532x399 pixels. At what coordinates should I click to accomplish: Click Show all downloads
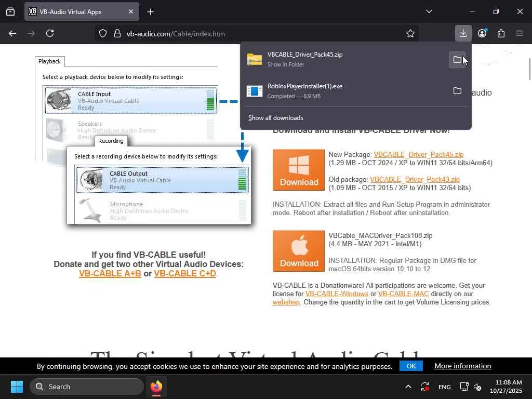[x=275, y=118]
